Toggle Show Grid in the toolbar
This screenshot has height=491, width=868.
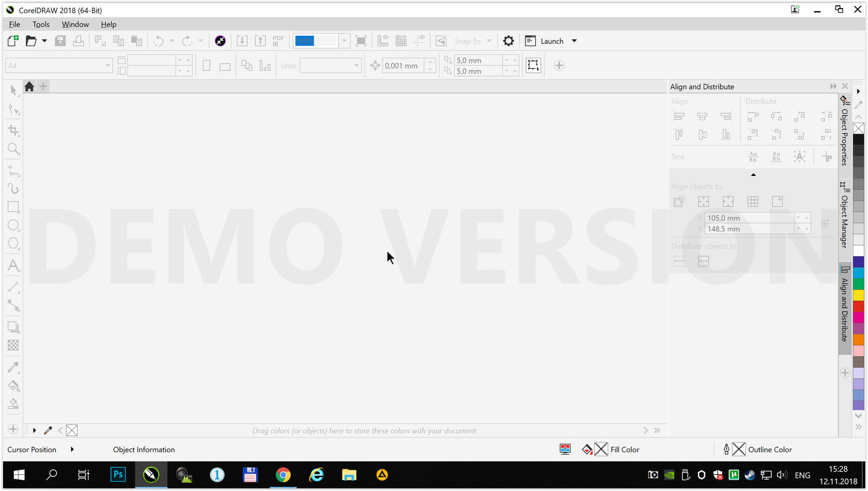[x=401, y=40]
